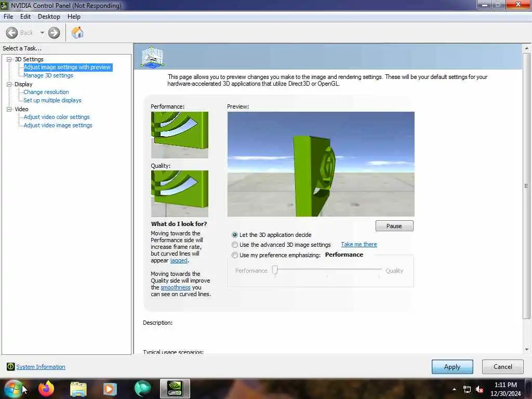This screenshot has height=399, width=532.
Task: Click the Video tree label
Action: [x=21, y=109]
